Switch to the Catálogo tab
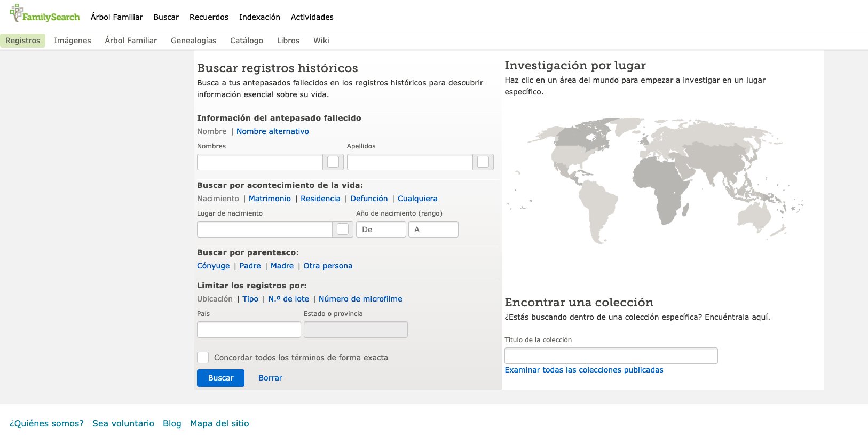 (246, 41)
